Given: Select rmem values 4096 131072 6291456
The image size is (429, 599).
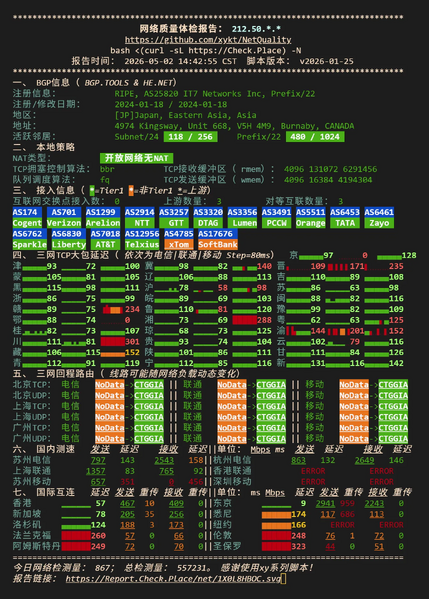Looking at the screenshot, I should pos(330,169).
